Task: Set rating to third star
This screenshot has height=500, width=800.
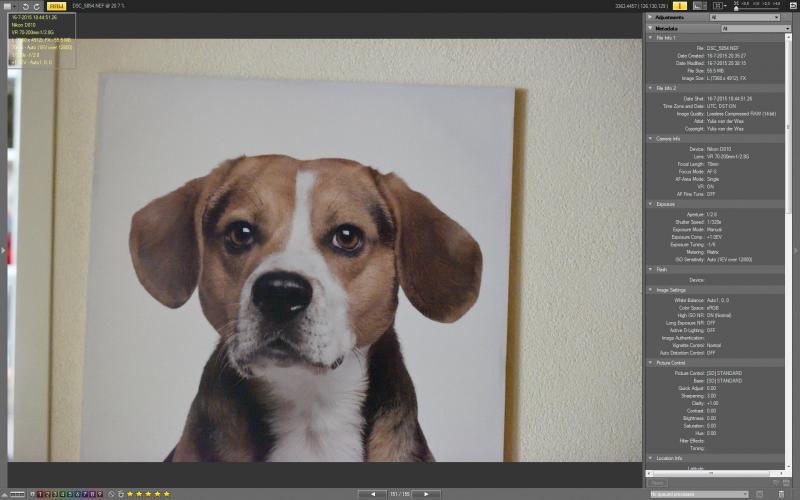Action: [x=148, y=494]
